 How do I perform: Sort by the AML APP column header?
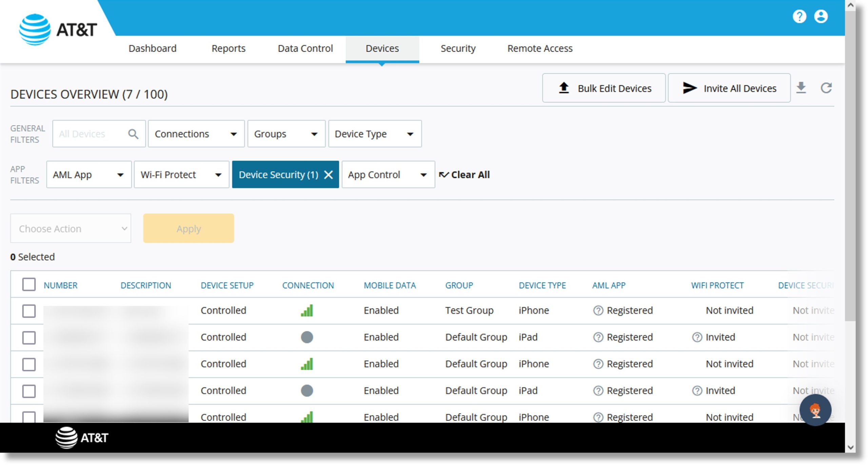click(609, 285)
